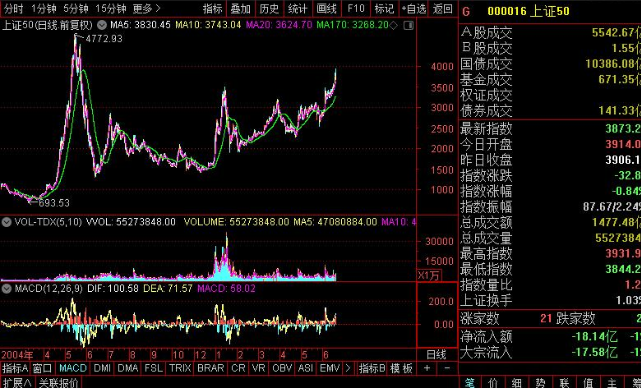Image resolution: width=641 pixels, height=390 pixels.
Task: Expand 更多 period options
Action: point(147,9)
